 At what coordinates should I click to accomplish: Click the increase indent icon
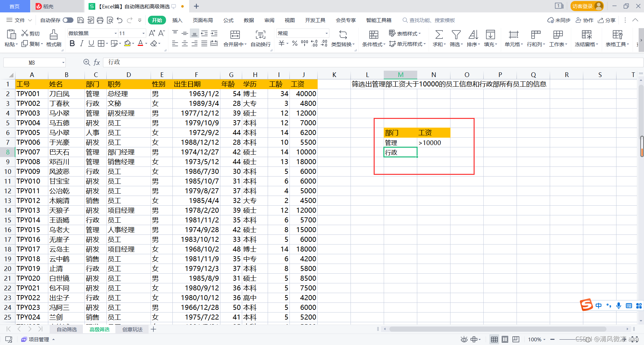click(214, 33)
